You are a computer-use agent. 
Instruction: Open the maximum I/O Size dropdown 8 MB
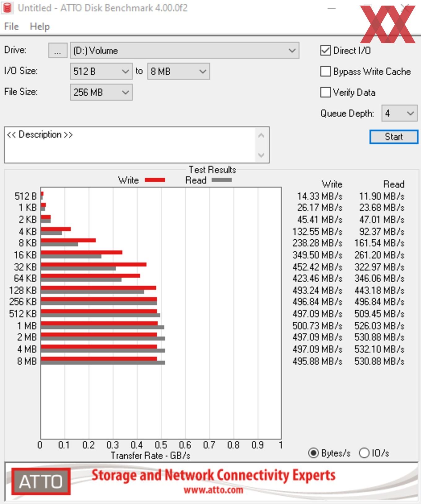click(x=179, y=72)
